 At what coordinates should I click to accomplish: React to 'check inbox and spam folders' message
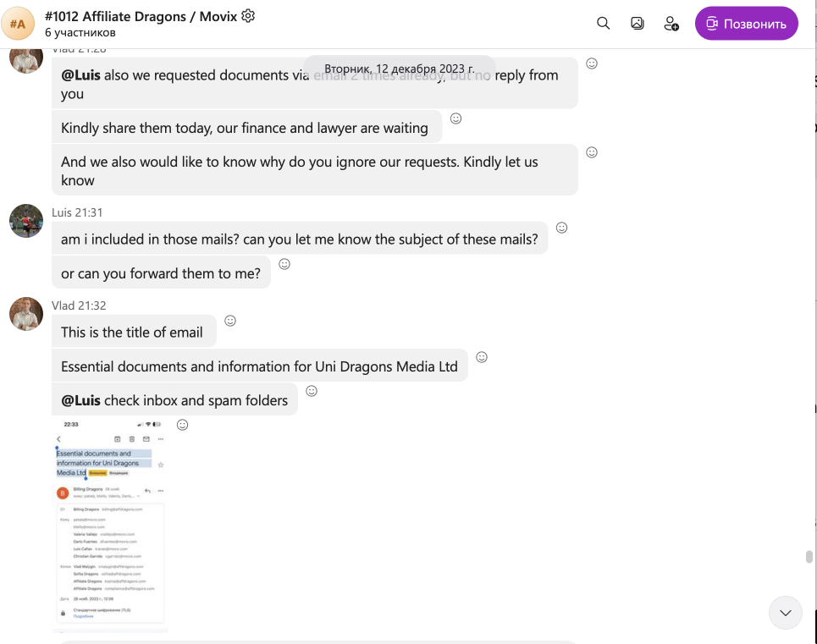[311, 391]
